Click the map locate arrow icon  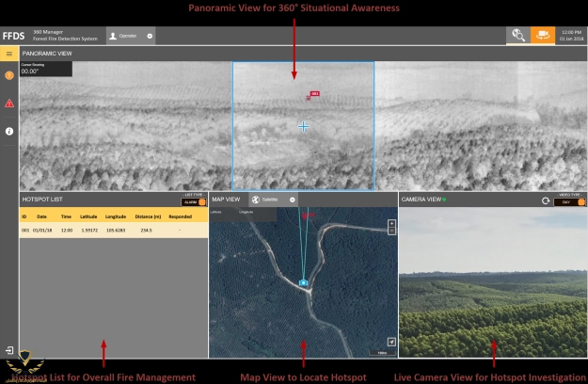391,342
